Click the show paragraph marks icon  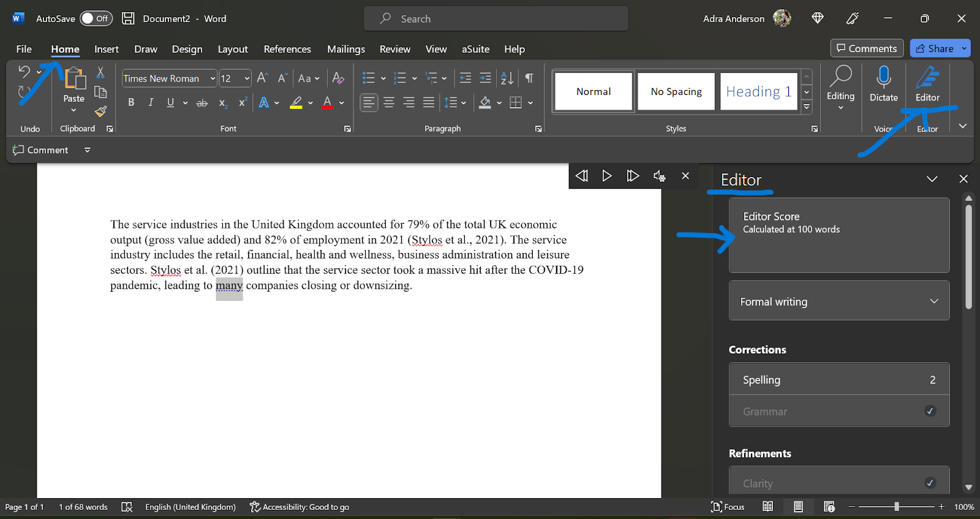[529, 78]
